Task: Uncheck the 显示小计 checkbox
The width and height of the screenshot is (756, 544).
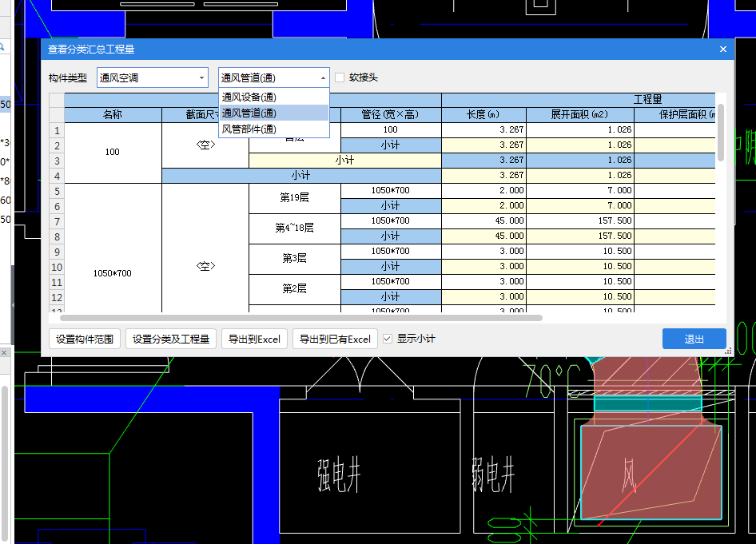Action: coord(388,339)
